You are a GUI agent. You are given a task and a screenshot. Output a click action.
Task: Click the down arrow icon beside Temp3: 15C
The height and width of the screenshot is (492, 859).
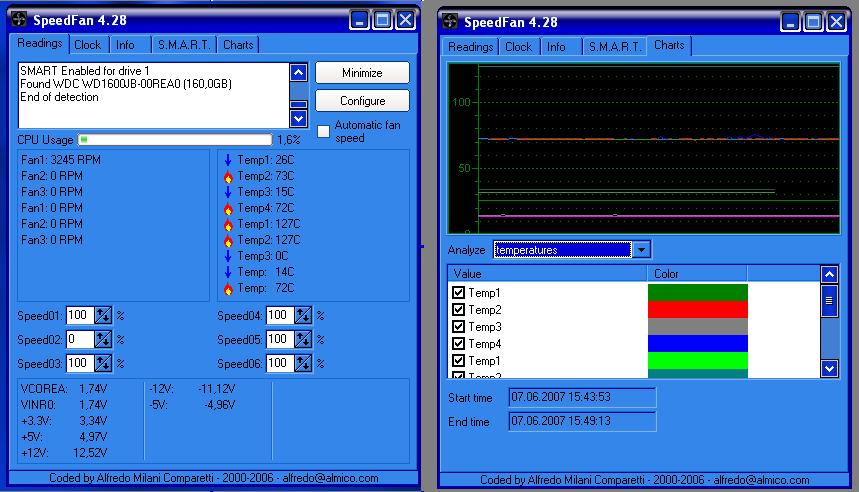point(228,192)
